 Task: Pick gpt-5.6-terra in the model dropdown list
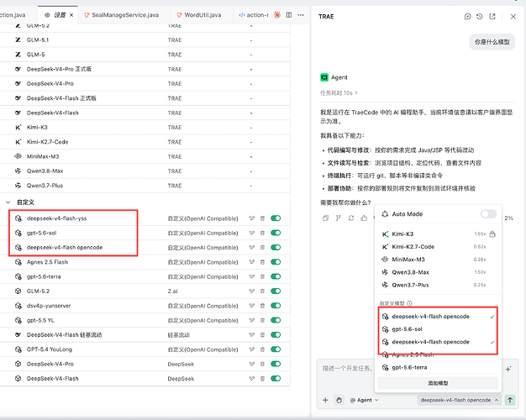tap(438, 367)
